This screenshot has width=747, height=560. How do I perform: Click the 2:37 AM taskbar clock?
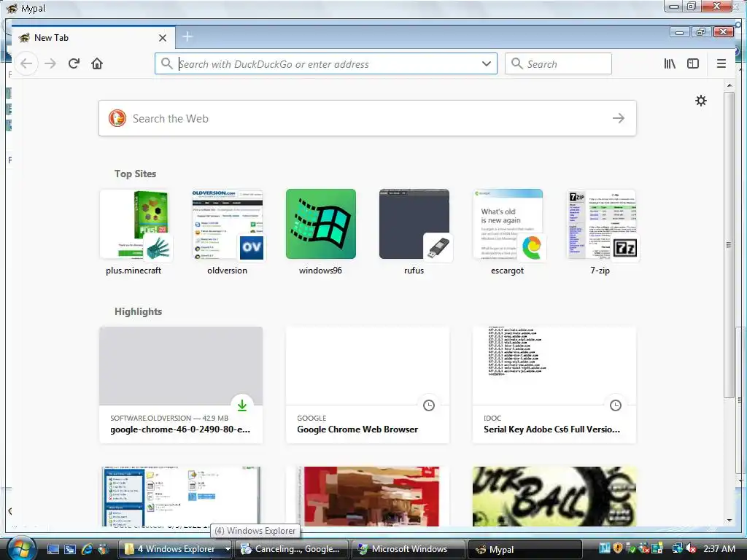[x=719, y=548]
